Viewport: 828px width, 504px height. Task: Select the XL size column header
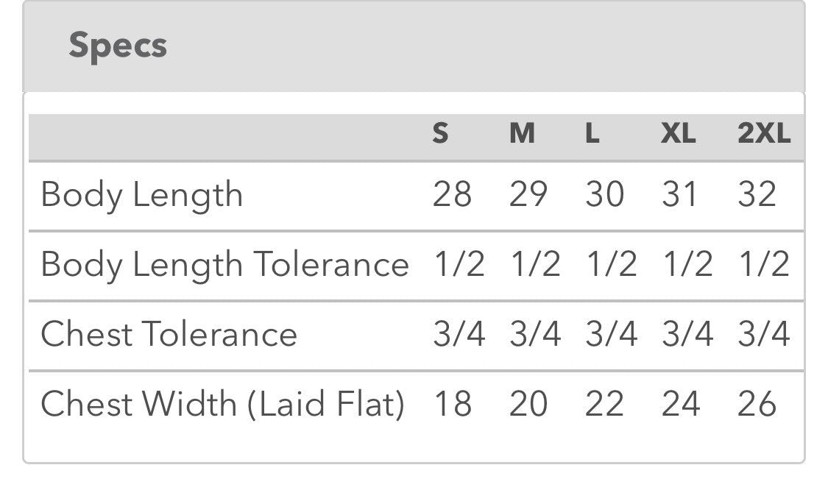tap(678, 134)
